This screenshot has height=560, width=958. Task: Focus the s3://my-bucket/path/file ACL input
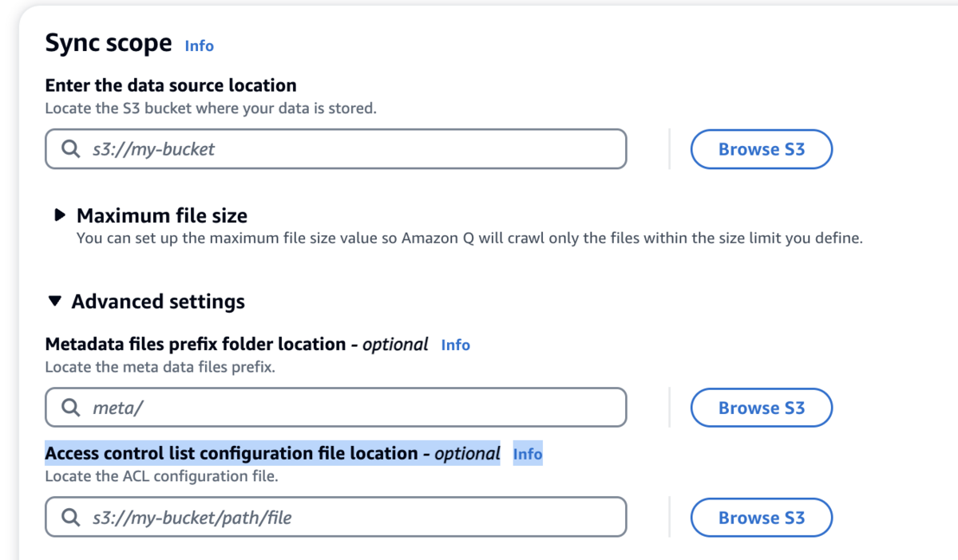[x=351, y=518]
